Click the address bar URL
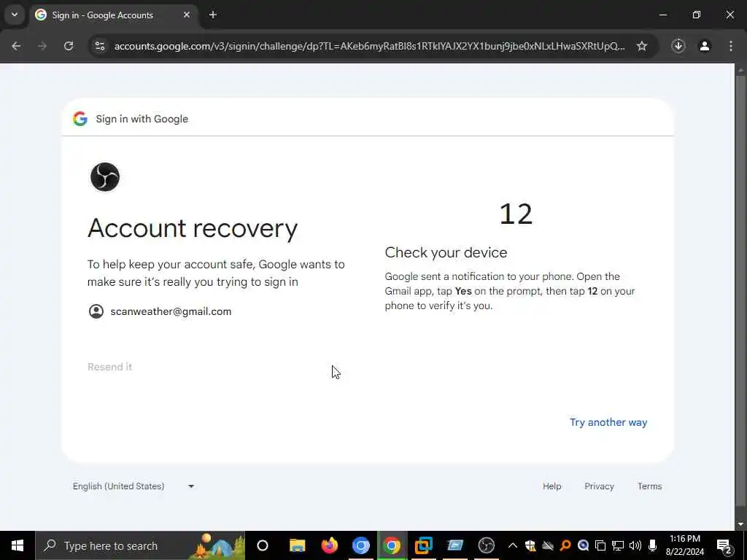The image size is (747, 560). click(369, 46)
